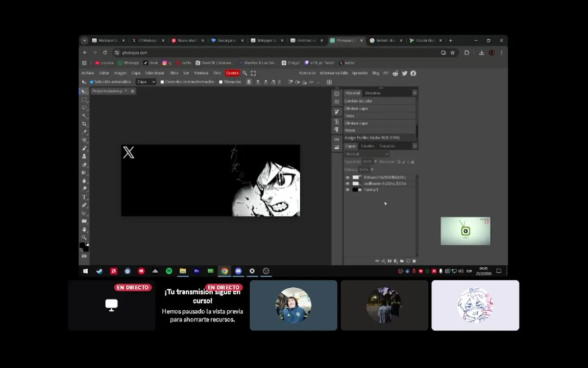Select the Crop tool
The width and height of the screenshot is (588, 368).
pyautogui.click(x=84, y=124)
